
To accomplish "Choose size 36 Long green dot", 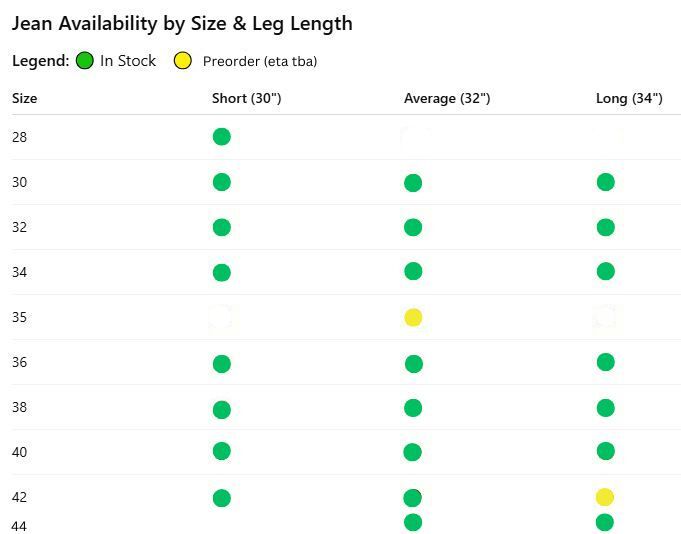I will pos(605,362).
